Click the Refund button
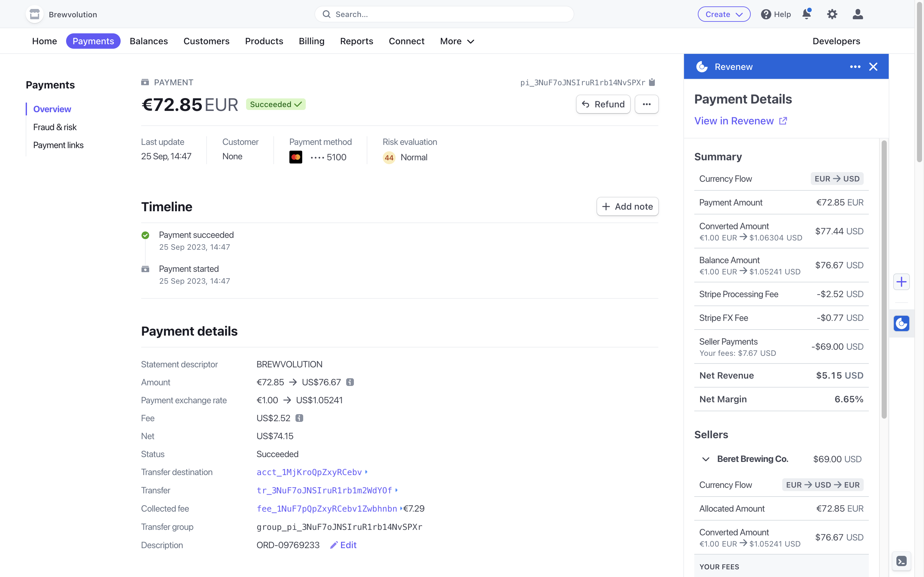The height and width of the screenshot is (577, 924). 603,104
